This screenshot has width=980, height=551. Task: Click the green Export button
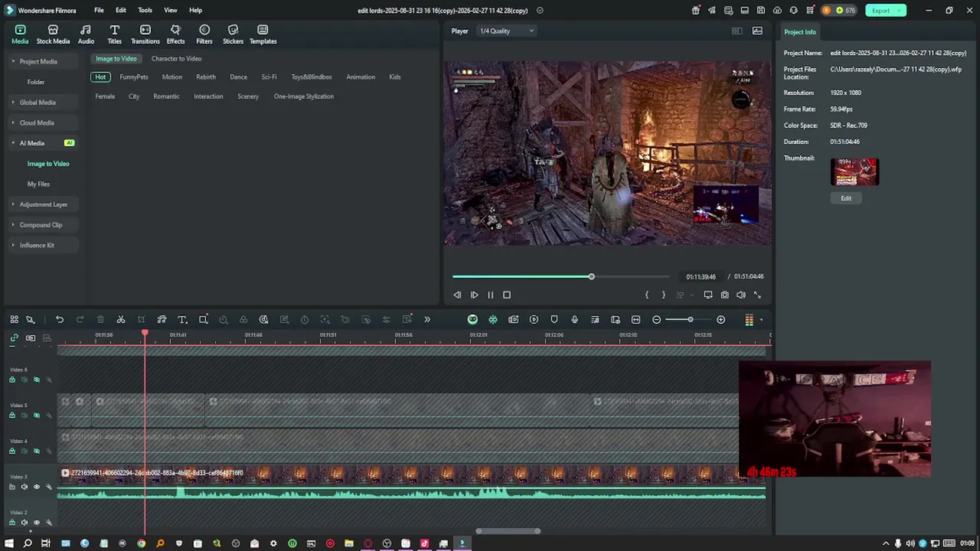[886, 10]
